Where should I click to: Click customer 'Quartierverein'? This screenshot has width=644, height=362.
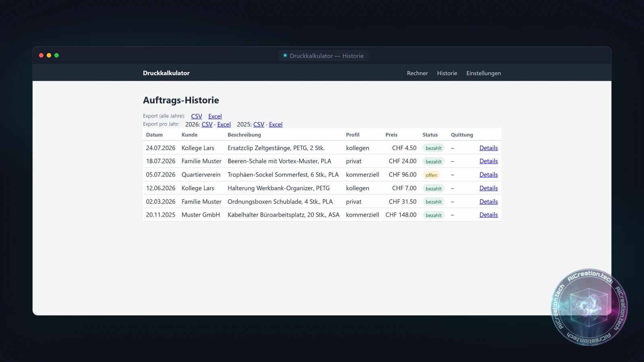[x=201, y=175]
